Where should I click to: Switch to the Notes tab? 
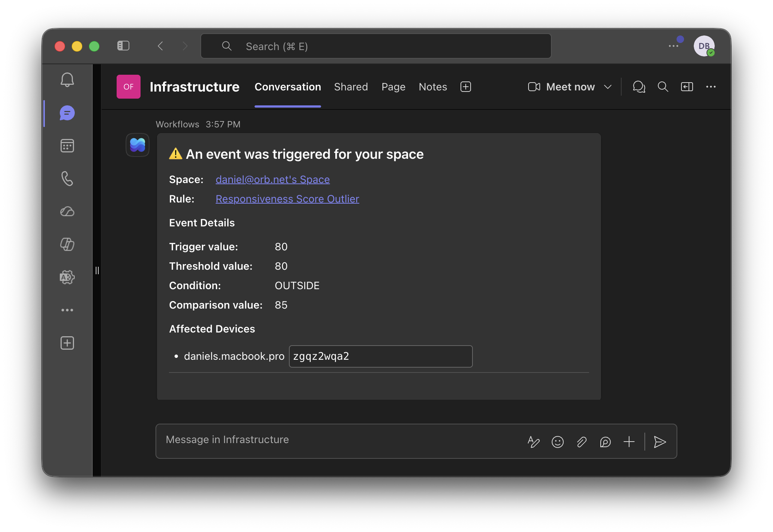pyautogui.click(x=433, y=87)
